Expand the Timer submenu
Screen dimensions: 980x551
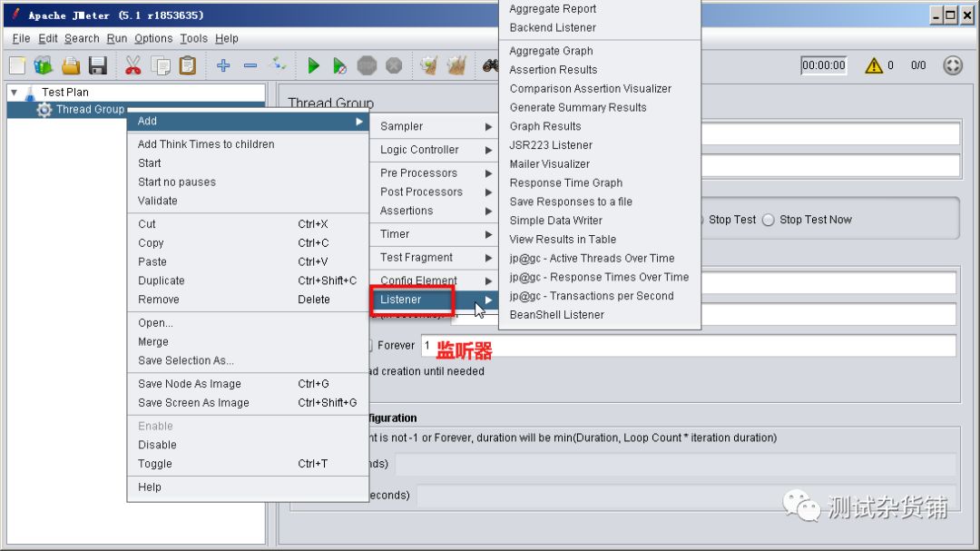pyautogui.click(x=435, y=234)
